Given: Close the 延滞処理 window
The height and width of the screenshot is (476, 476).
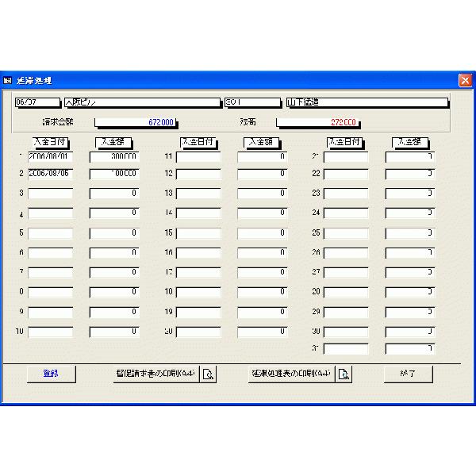Looking at the screenshot, I should (465, 80).
